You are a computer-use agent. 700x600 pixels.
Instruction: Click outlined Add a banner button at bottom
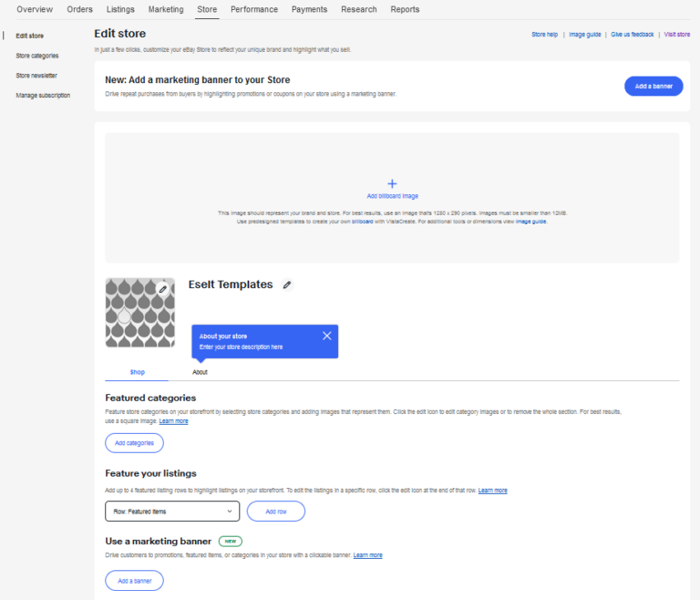tap(134, 581)
